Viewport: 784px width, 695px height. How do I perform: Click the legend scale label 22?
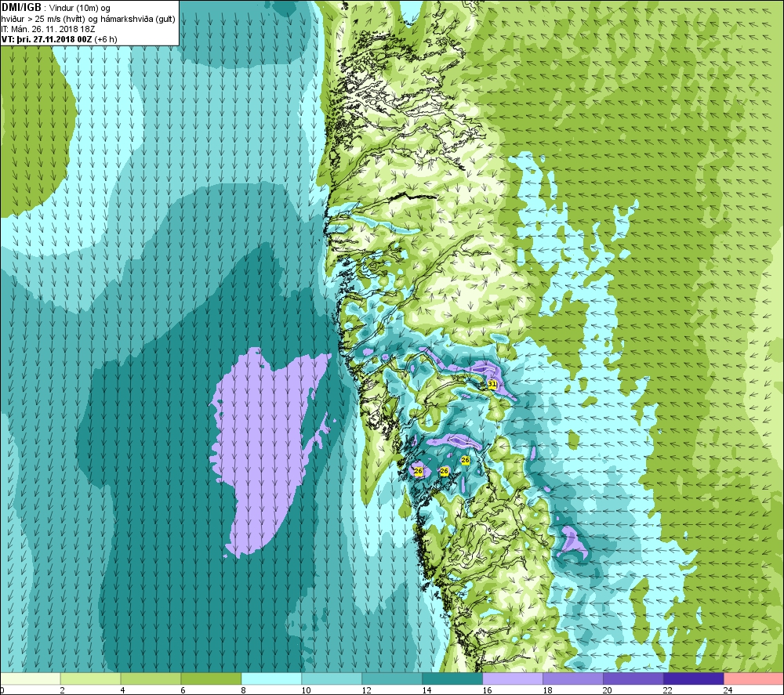pos(668,690)
